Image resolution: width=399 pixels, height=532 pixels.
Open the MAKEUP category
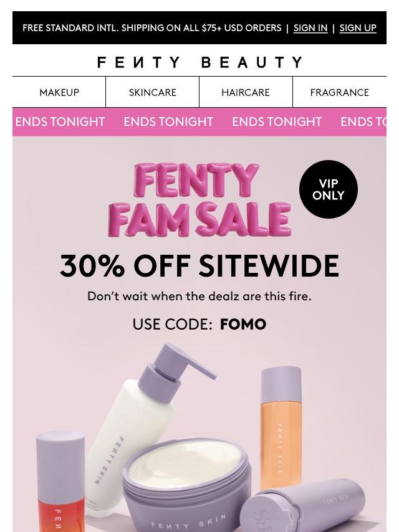point(59,92)
